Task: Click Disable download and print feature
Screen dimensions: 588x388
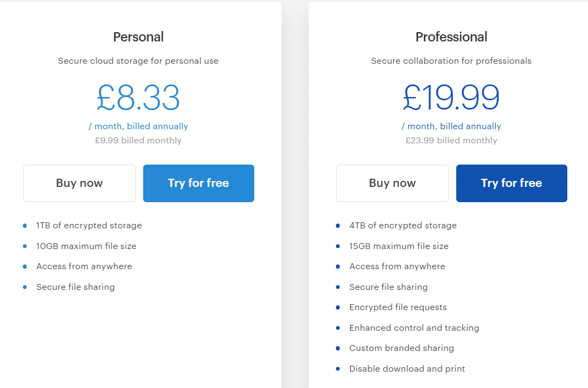Action: coord(407,369)
